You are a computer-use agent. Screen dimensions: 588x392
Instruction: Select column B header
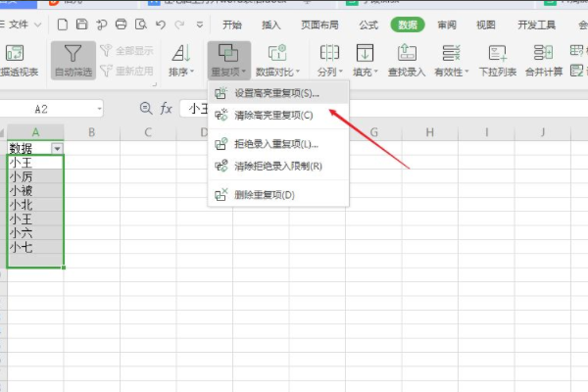91,132
